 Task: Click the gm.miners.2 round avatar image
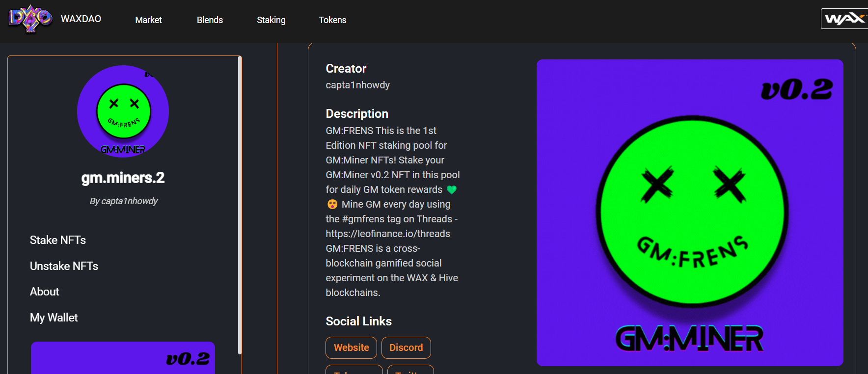coord(123,111)
